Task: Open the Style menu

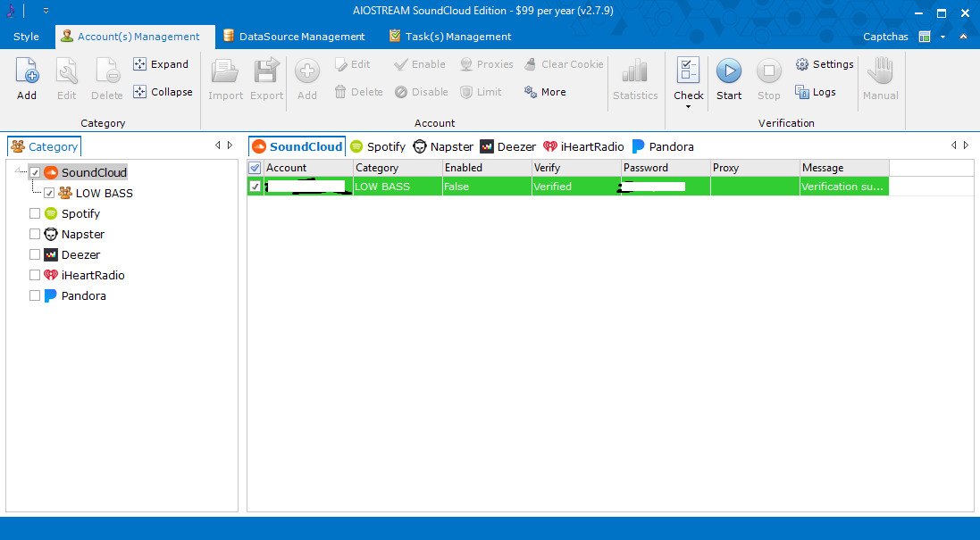Action: 26,37
